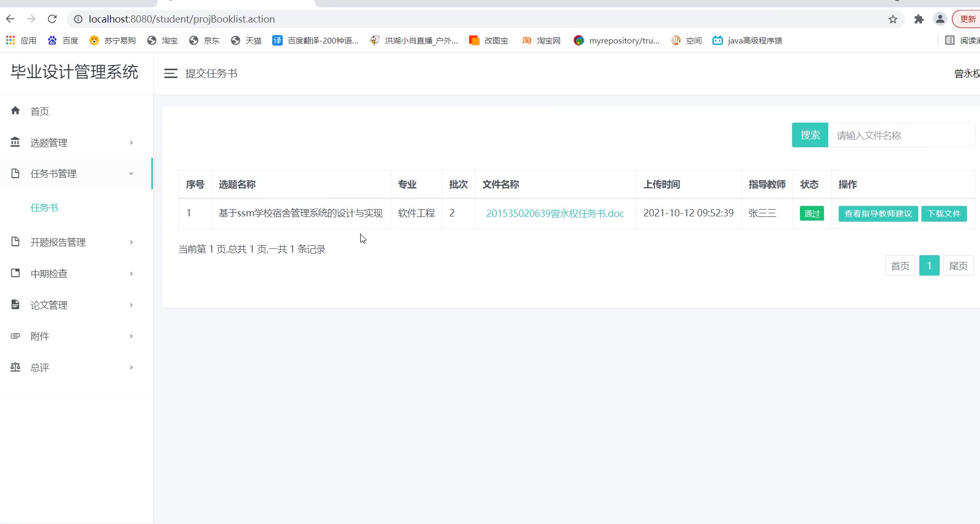The image size is (980, 524).
Task: Open the 淘宝 bookmark
Action: point(162,40)
